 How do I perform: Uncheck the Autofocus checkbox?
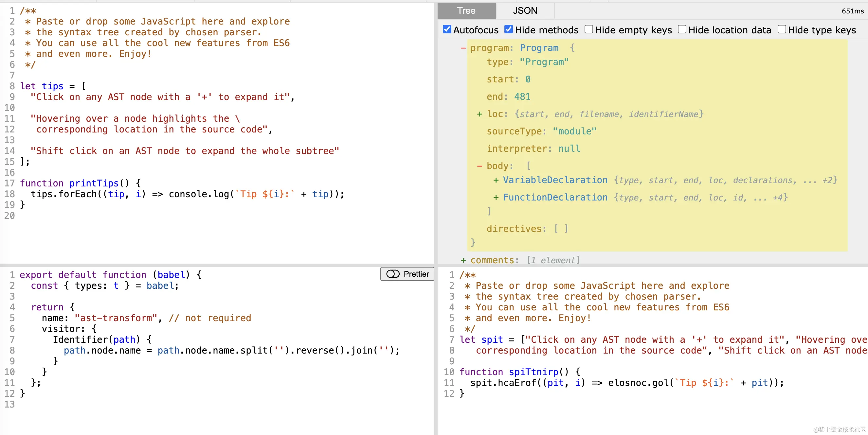point(447,30)
